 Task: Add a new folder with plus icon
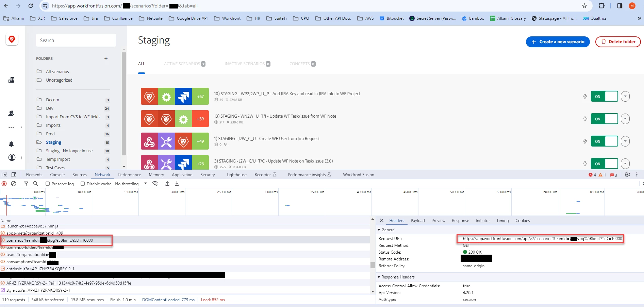tap(106, 58)
